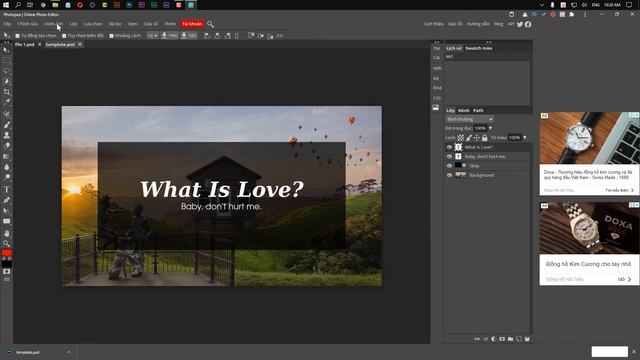Select the Path Select tool
Image resolution: width=640 pixels, height=360 pixels.
(6, 211)
